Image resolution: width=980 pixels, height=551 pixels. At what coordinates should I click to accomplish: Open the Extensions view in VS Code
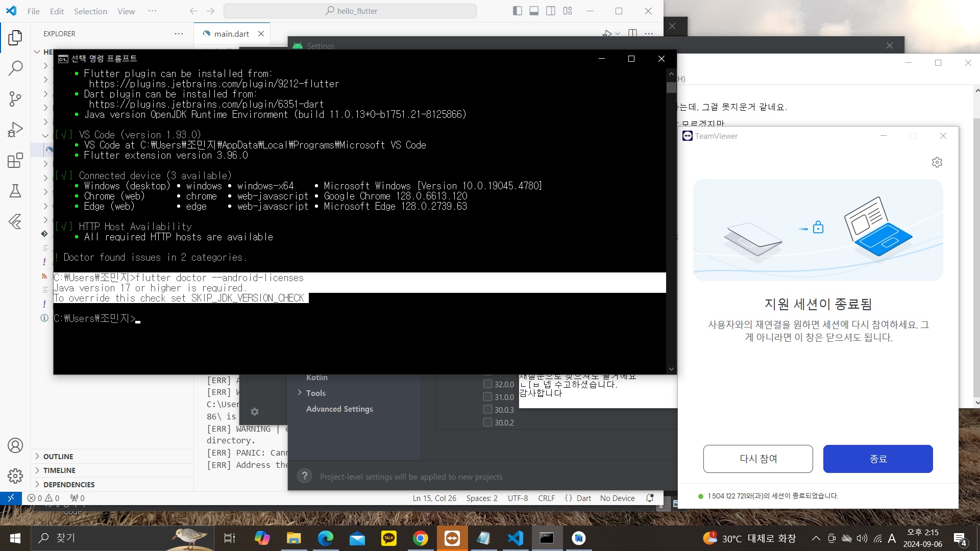[15, 160]
